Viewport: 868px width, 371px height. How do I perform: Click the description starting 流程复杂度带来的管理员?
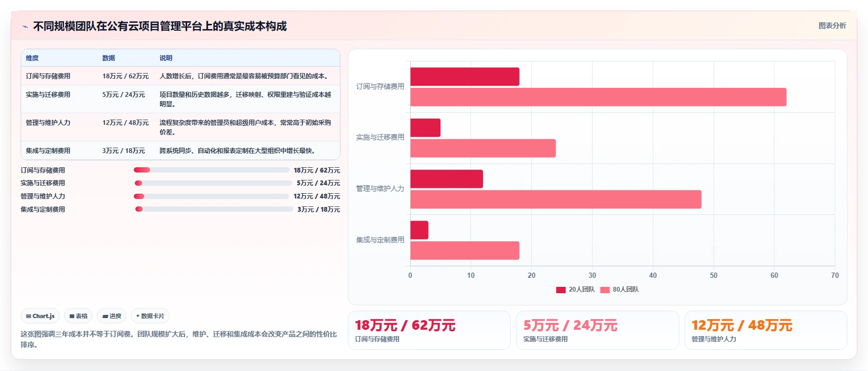pyautogui.click(x=245, y=128)
